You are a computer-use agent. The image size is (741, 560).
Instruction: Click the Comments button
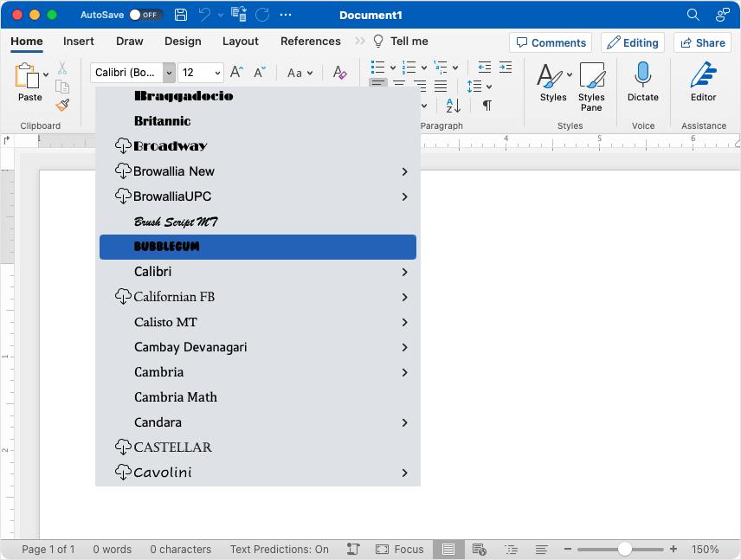[551, 42]
